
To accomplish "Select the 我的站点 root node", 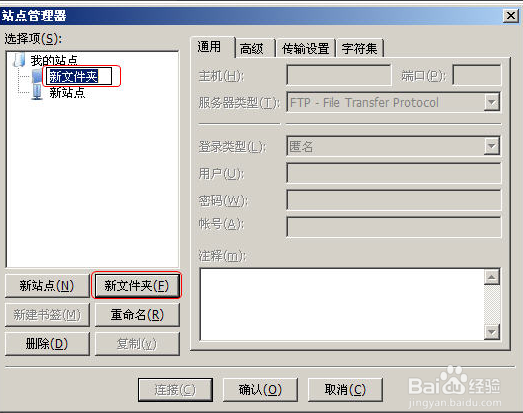I will click(54, 60).
